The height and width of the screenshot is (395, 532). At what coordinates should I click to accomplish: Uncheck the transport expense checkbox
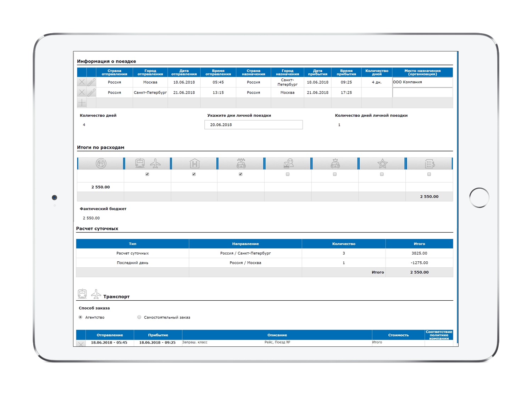point(147,174)
